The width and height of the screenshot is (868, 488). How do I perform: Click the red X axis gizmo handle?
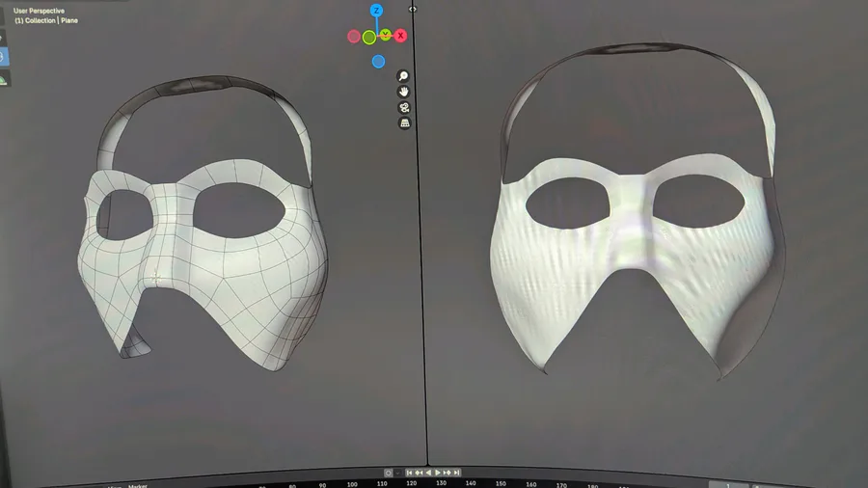pos(401,36)
